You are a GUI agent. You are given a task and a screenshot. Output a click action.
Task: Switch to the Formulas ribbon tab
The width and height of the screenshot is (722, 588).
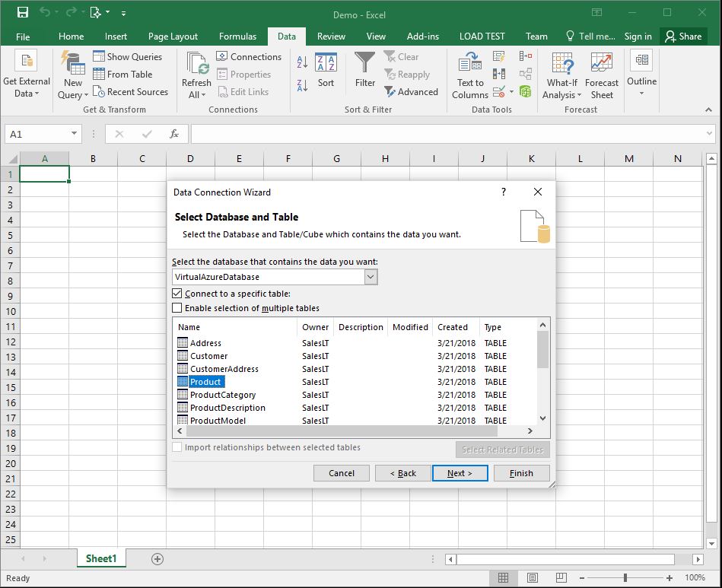point(238,36)
